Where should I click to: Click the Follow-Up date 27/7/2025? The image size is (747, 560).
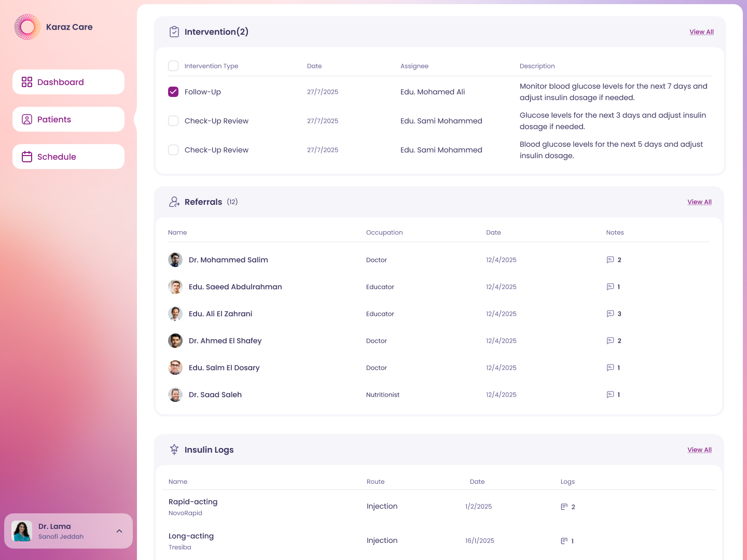coord(323,92)
